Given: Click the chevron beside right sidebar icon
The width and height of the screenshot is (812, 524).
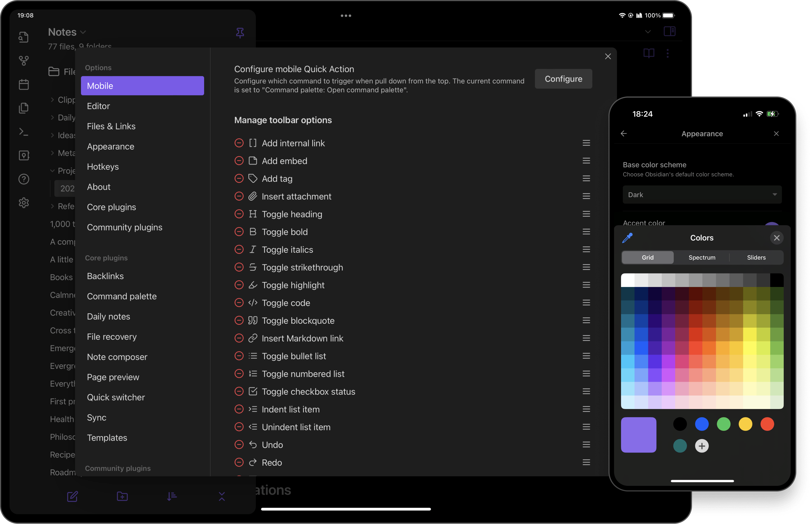Looking at the screenshot, I should pos(648,32).
